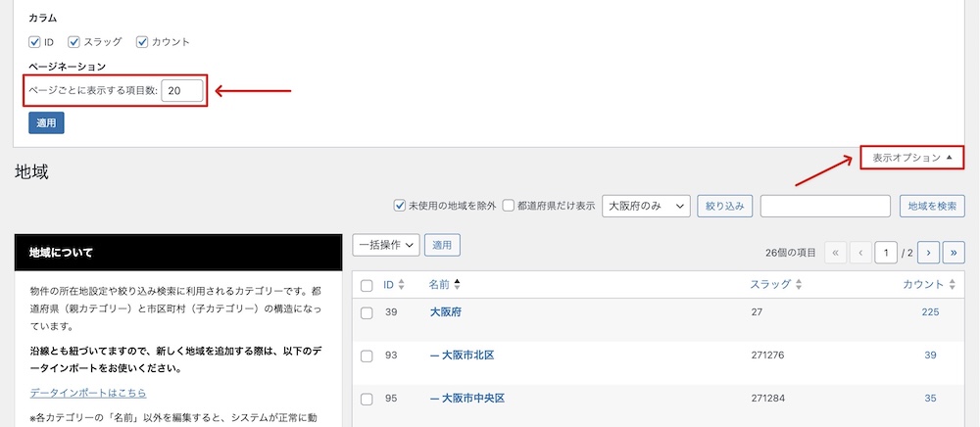Viewport: 980px width, 427px height.
Task: Uncheck the ID column checkbox
Action: point(34,42)
